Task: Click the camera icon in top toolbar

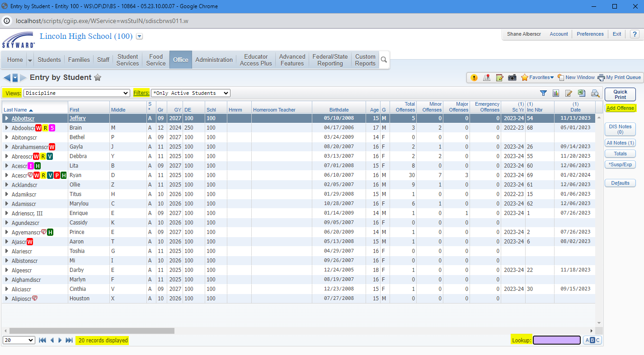Action: coord(512,78)
